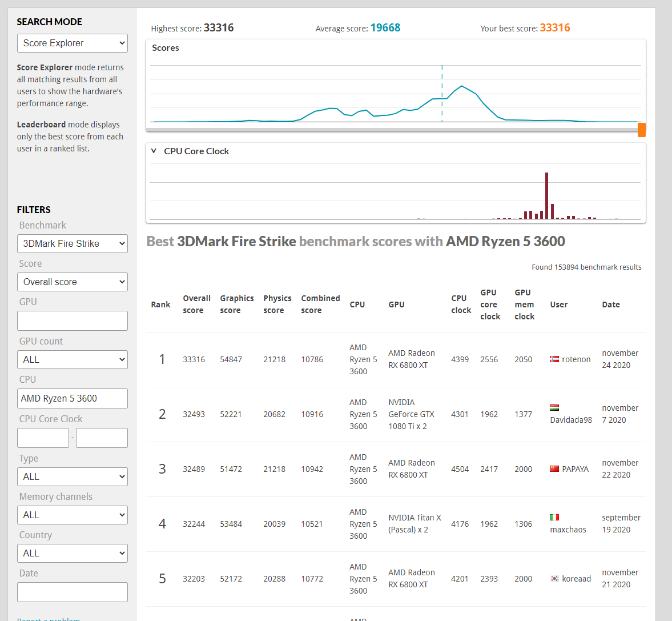Click the CPU Core Clock minimum field
This screenshot has height=621, width=672.
[43, 438]
